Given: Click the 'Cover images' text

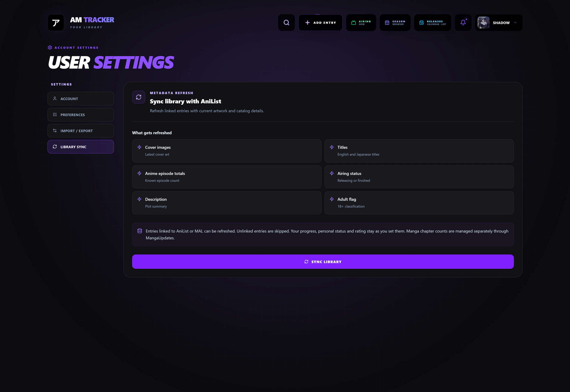Looking at the screenshot, I should [x=158, y=147].
